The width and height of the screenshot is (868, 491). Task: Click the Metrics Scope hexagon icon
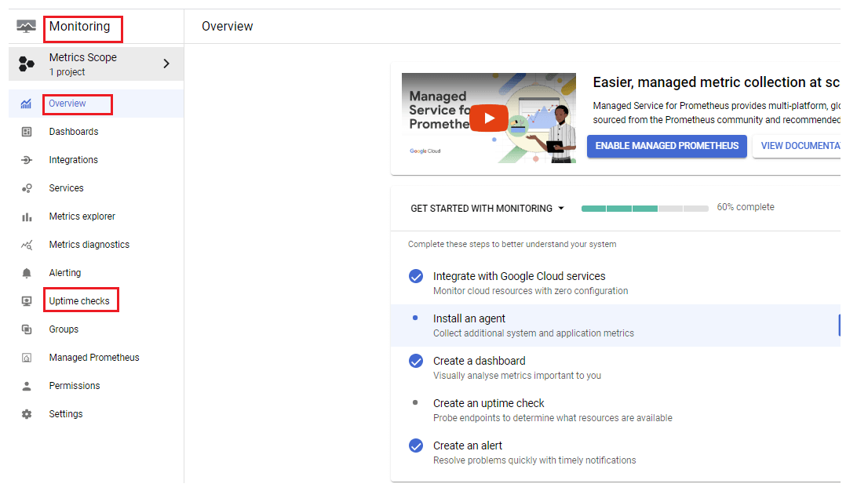point(26,64)
